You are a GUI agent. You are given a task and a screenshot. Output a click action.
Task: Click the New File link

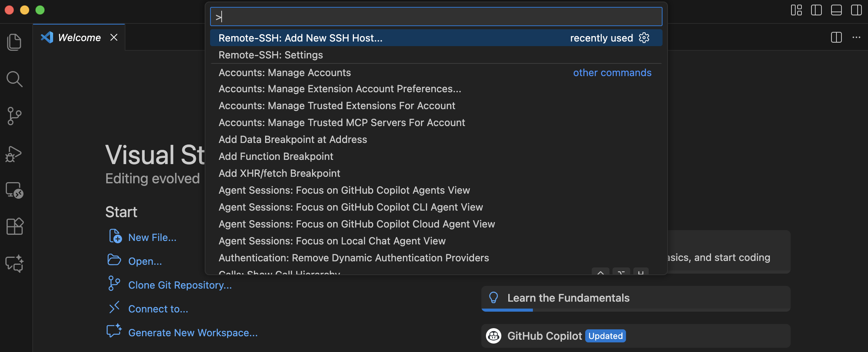[152, 237]
